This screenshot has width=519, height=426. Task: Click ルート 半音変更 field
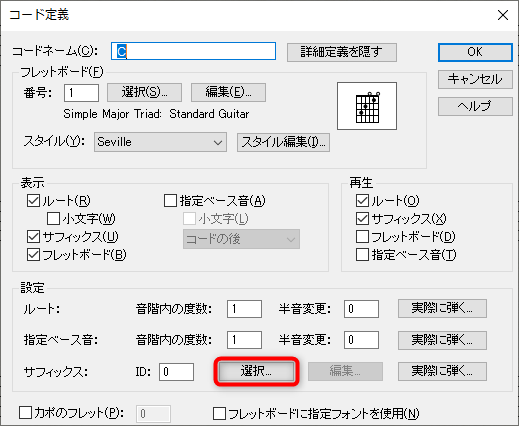coord(361,309)
